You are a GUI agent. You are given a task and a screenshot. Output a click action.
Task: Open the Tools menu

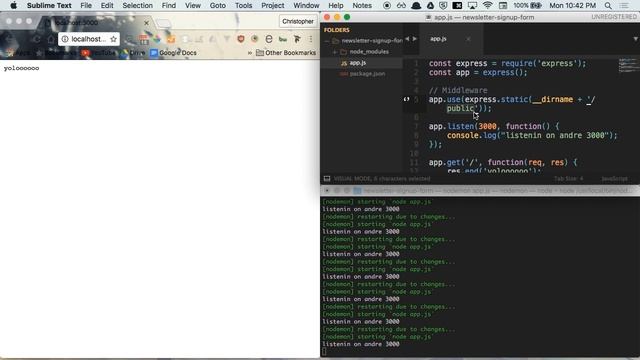pos(243,6)
